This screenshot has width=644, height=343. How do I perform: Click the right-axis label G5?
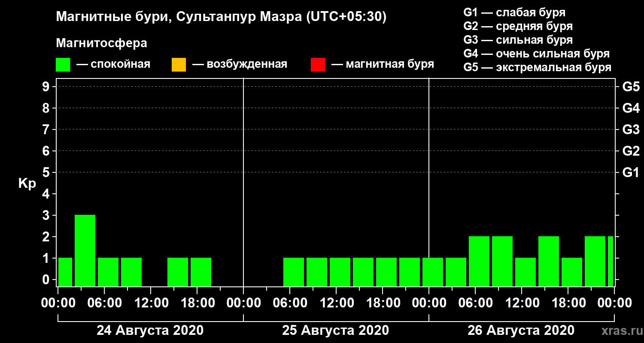click(631, 87)
